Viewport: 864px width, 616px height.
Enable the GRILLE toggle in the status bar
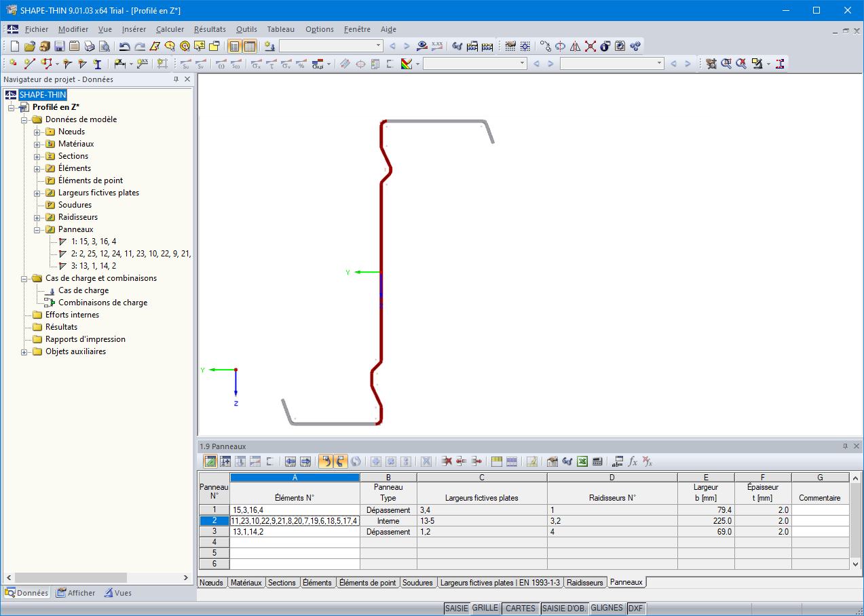point(485,609)
